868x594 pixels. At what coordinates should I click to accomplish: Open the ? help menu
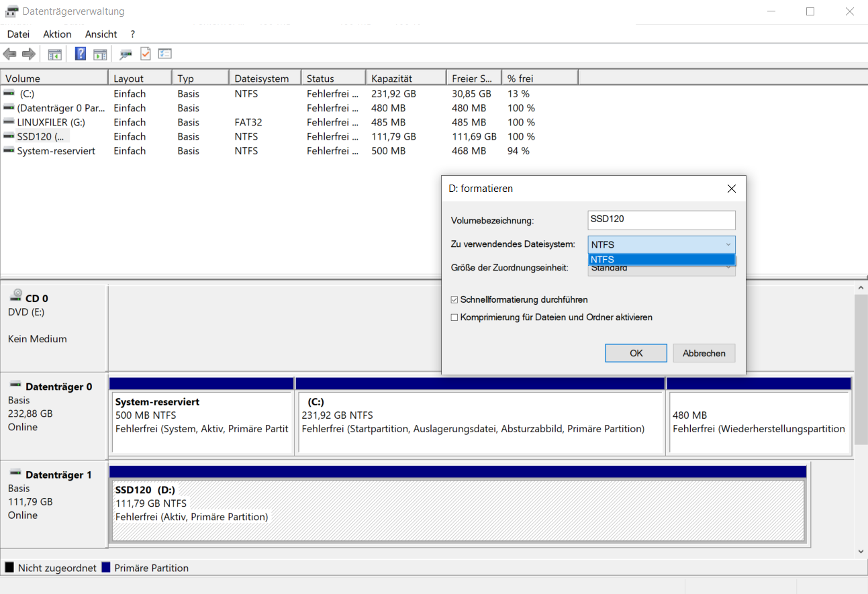click(x=132, y=34)
